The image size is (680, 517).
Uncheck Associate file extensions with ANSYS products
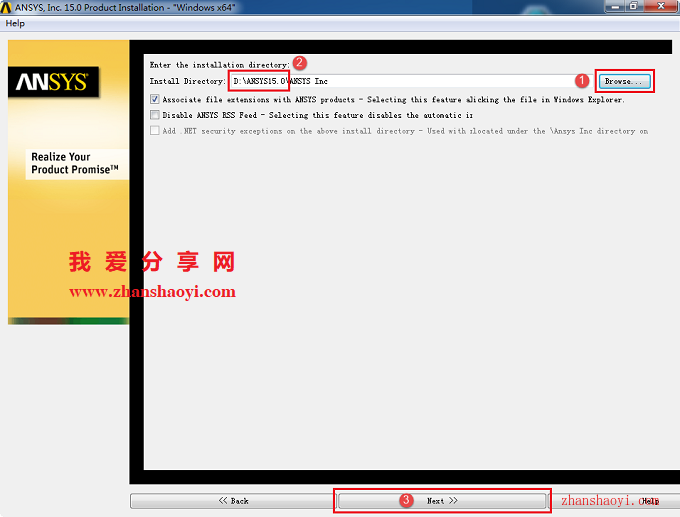coord(155,99)
